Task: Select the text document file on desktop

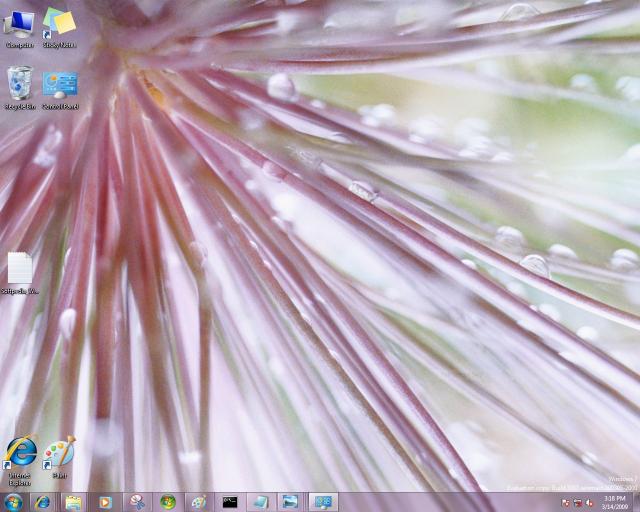Action: [20, 272]
